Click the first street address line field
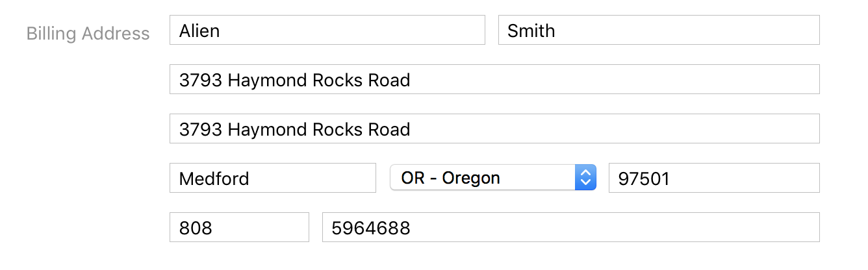The height and width of the screenshot is (270, 868). click(x=494, y=79)
